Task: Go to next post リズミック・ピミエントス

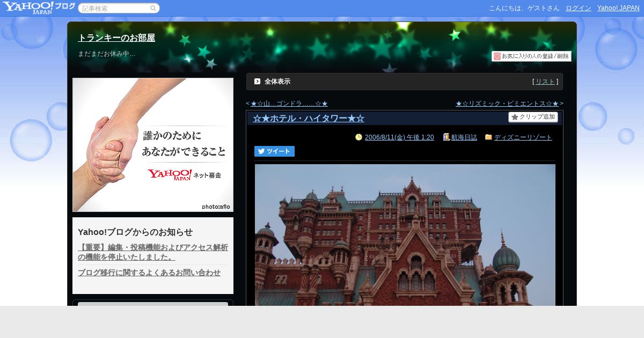Action: (507, 104)
